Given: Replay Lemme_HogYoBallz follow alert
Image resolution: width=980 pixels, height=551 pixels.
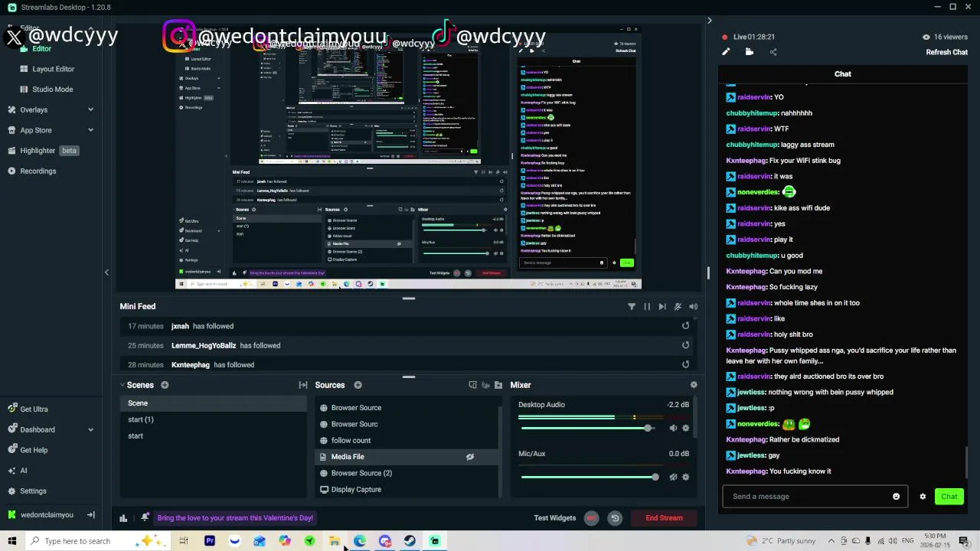Looking at the screenshot, I should tap(685, 345).
